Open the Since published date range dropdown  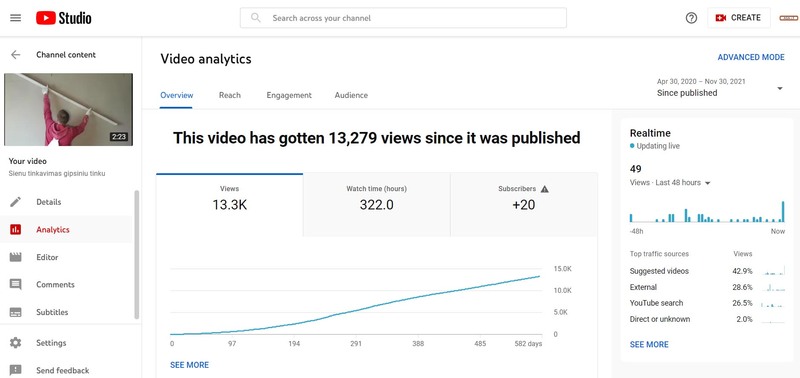coord(720,87)
